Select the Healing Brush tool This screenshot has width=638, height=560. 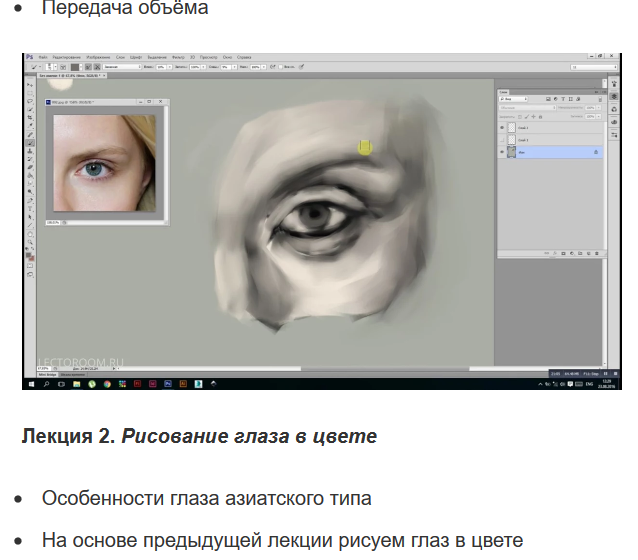click(30, 134)
